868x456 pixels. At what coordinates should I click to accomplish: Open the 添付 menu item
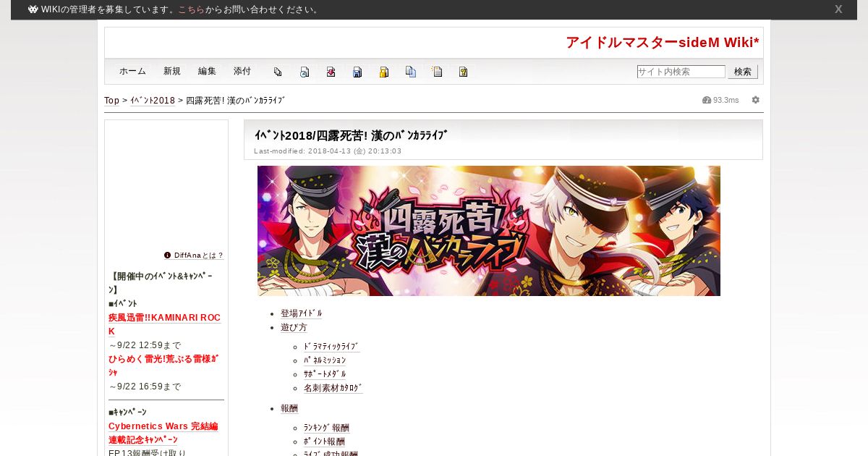click(242, 71)
